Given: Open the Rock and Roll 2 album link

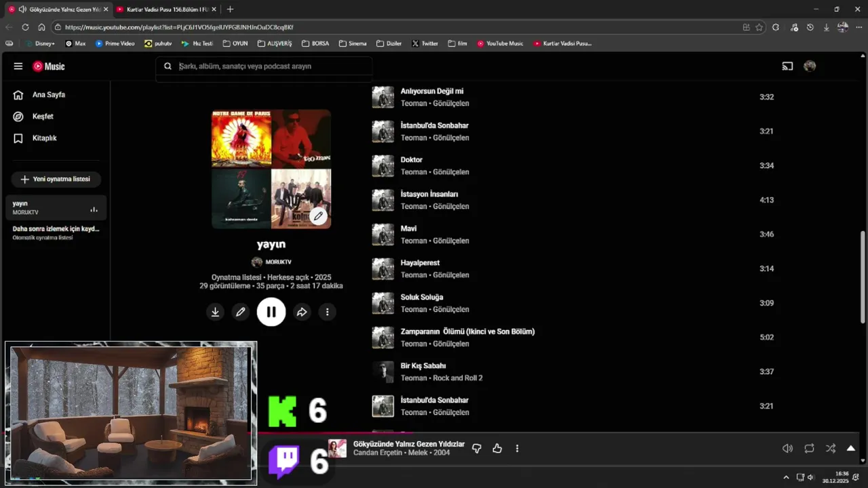Looking at the screenshot, I should [458, 378].
